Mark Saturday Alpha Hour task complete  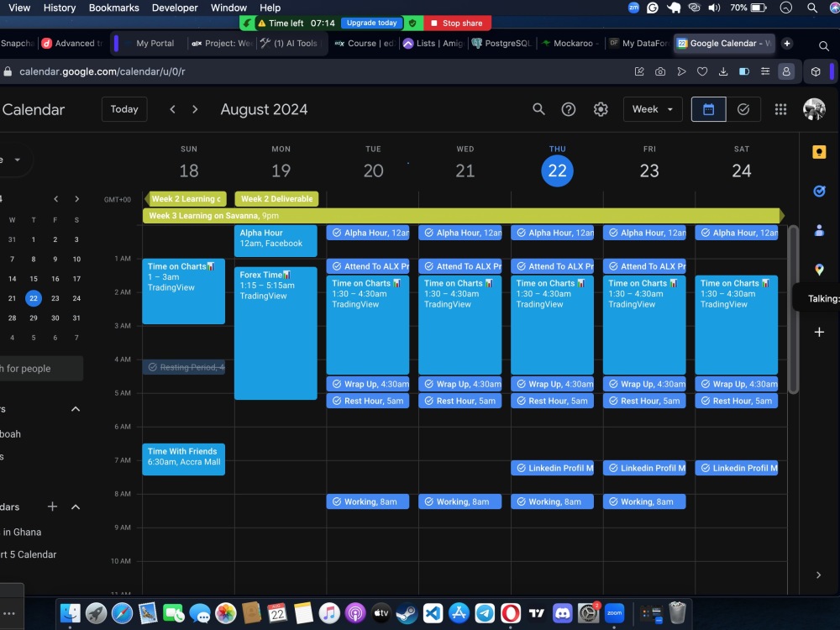pyautogui.click(x=705, y=233)
